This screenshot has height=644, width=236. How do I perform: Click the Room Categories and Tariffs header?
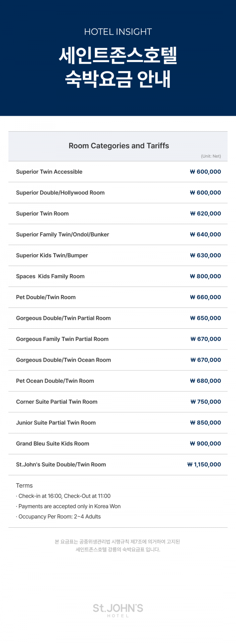pyautogui.click(x=119, y=146)
